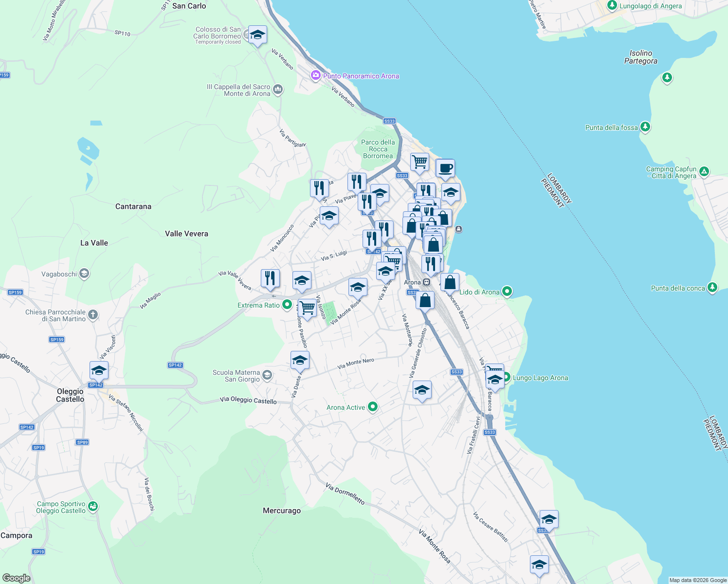Open the restaurant marker near Via Valle Vevera

click(270, 277)
